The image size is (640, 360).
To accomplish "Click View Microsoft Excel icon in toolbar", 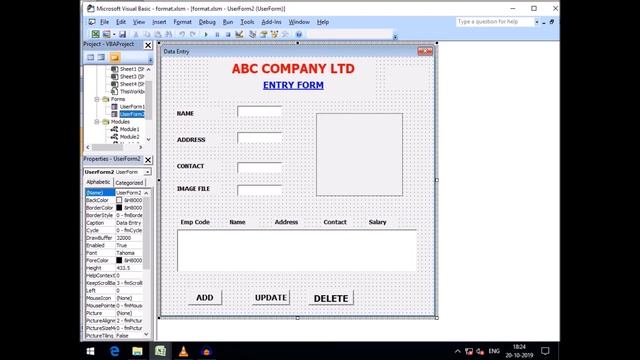I will click(x=96, y=34).
